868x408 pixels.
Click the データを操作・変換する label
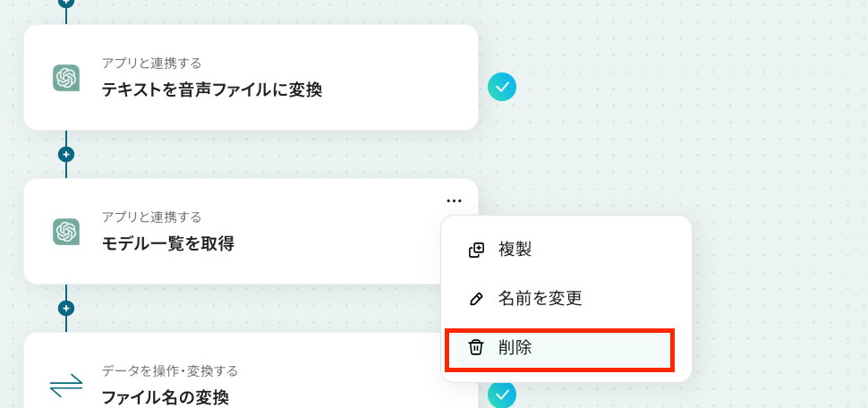(169, 370)
